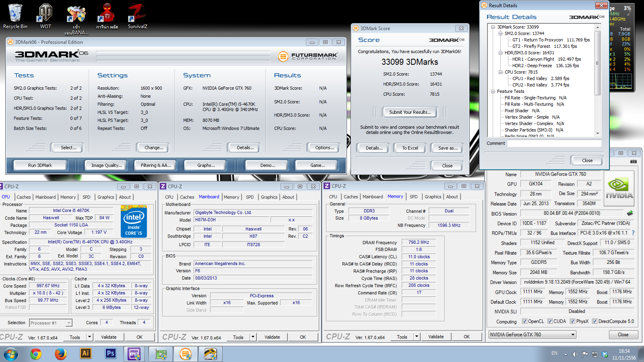Click Result Details scrollbar down arrow
The width and height of the screenshot is (644, 362).
(598, 133)
